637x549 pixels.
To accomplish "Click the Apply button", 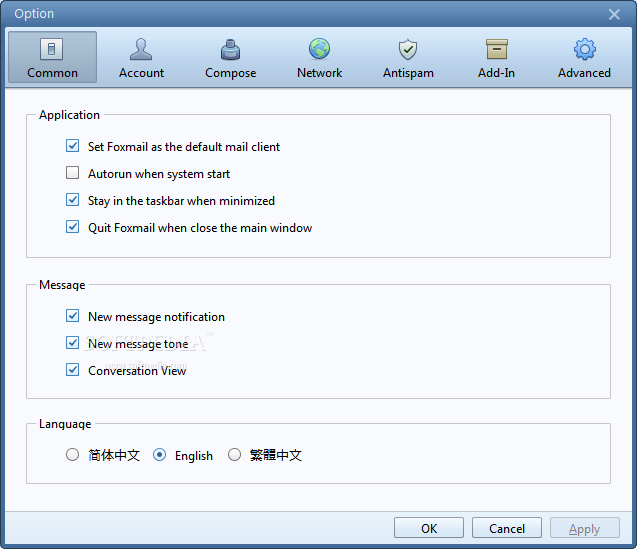I will pos(585,528).
